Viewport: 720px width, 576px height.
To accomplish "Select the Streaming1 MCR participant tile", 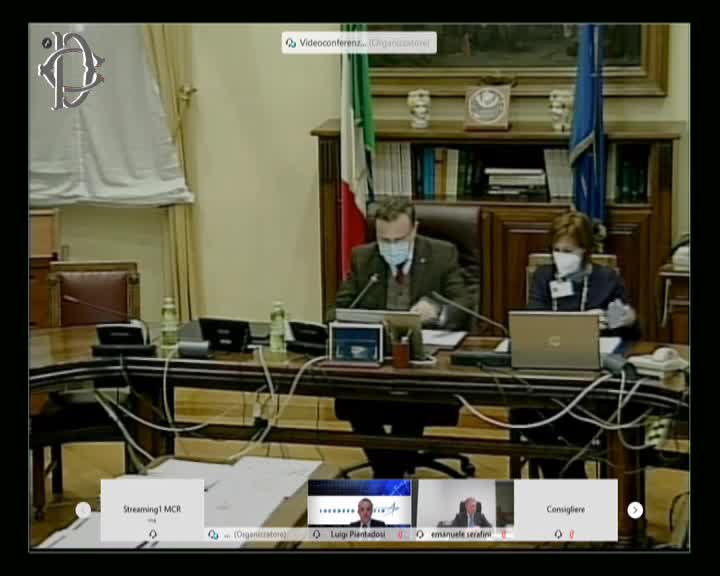I will click(152, 510).
